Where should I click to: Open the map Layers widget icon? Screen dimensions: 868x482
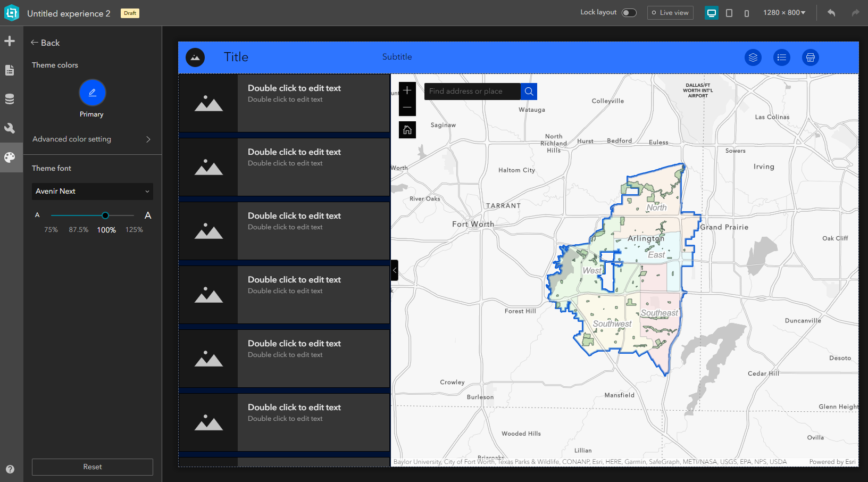pyautogui.click(x=753, y=57)
